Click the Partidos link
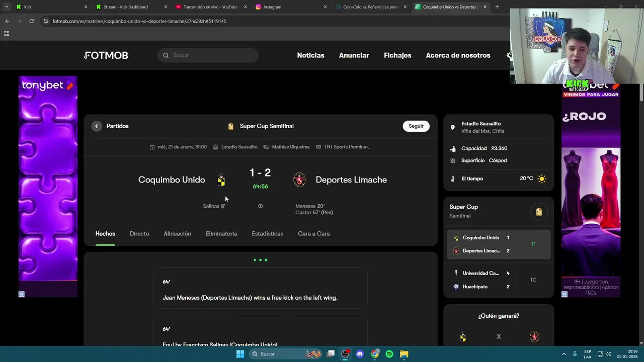This screenshot has height=362, width=644. click(x=117, y=126)
